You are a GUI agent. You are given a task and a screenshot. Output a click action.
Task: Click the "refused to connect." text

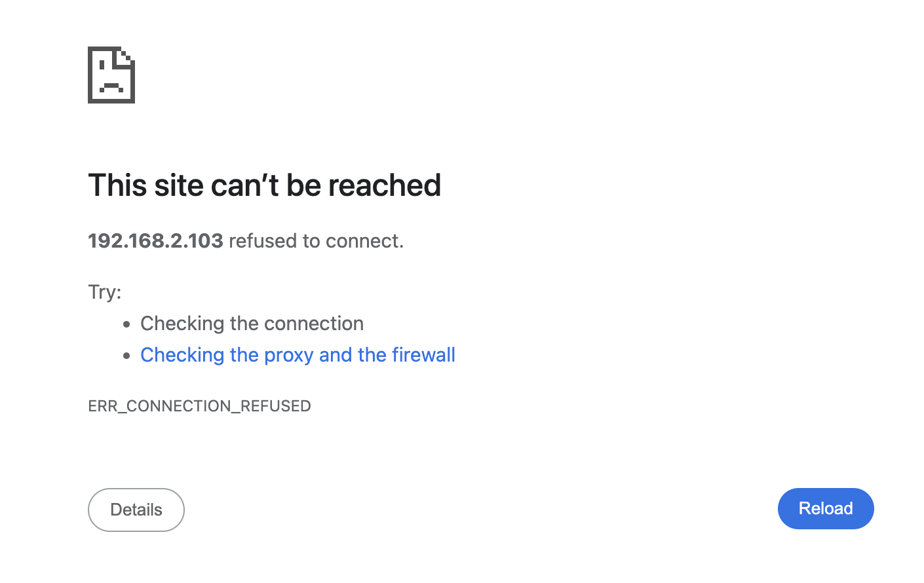316,241
